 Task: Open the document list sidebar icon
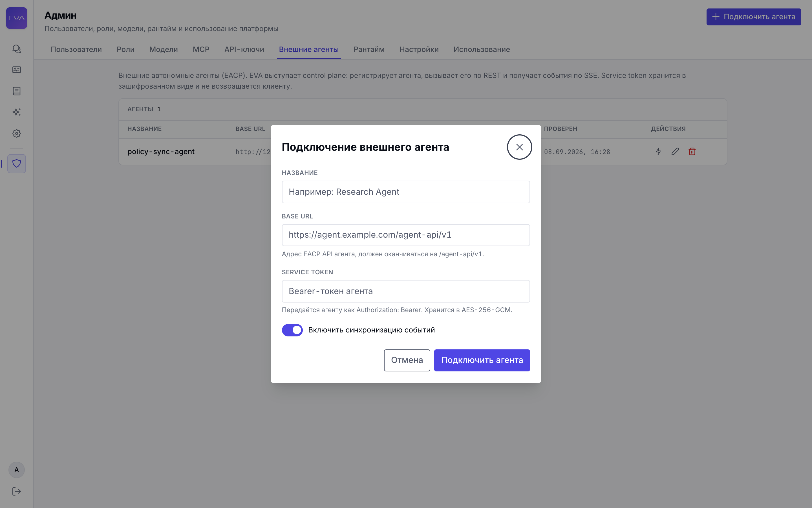click(x=16, y=91)
